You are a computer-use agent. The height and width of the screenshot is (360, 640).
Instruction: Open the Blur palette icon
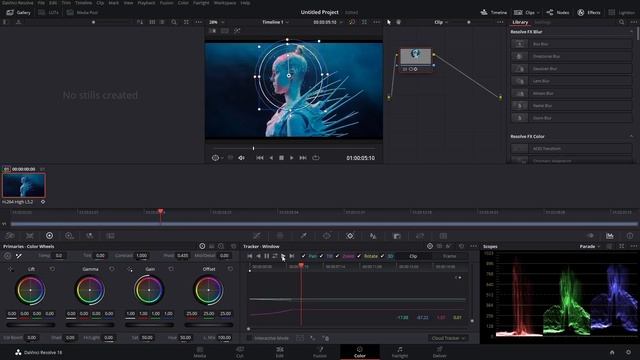pyautogui.click(x=397, y=236)
